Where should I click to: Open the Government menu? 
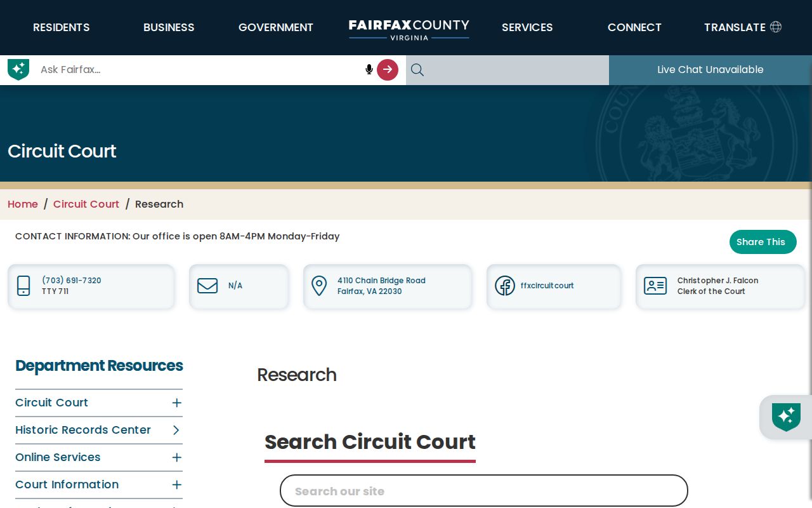(276, 27)
